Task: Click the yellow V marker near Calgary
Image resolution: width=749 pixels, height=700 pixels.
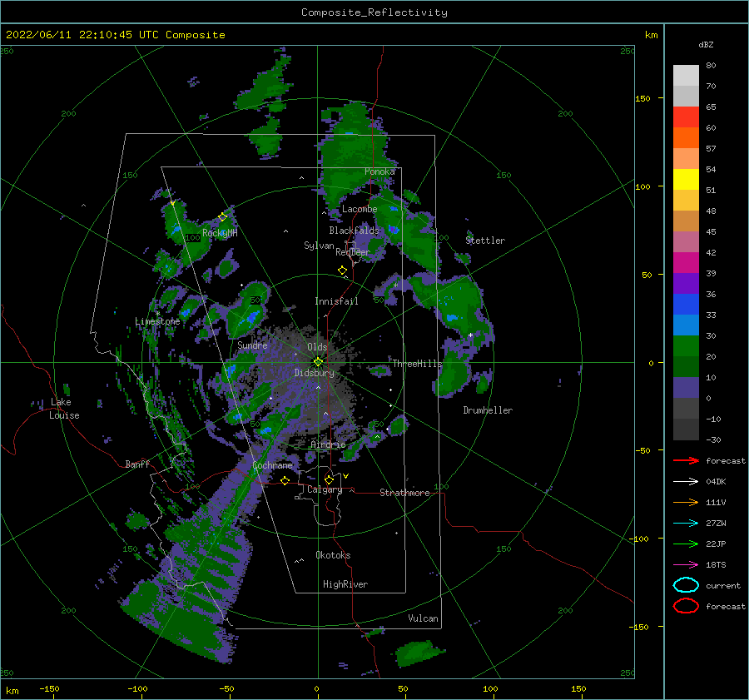Action: pyautogui.click(x=346, y=476)
